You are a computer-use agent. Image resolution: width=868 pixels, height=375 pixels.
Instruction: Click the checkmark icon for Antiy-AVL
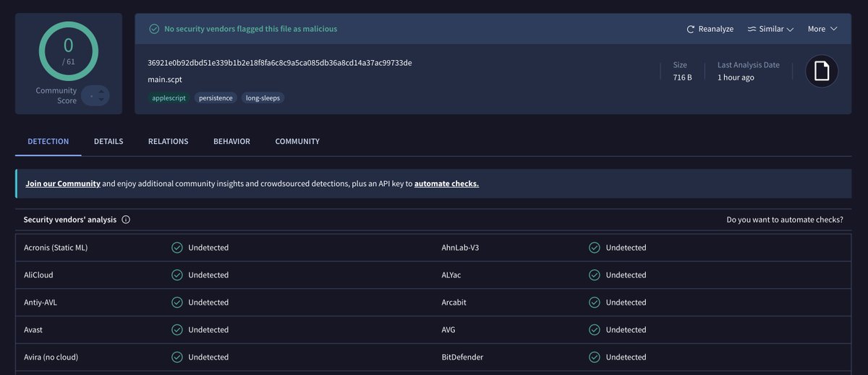pyautogui.click(x=177, y=303)
